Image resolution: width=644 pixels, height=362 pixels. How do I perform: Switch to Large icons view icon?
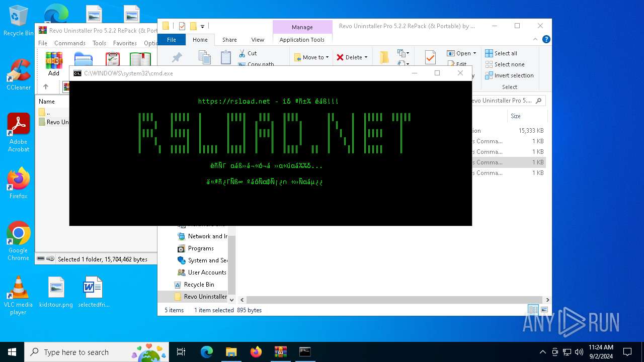tap(544, 310)
